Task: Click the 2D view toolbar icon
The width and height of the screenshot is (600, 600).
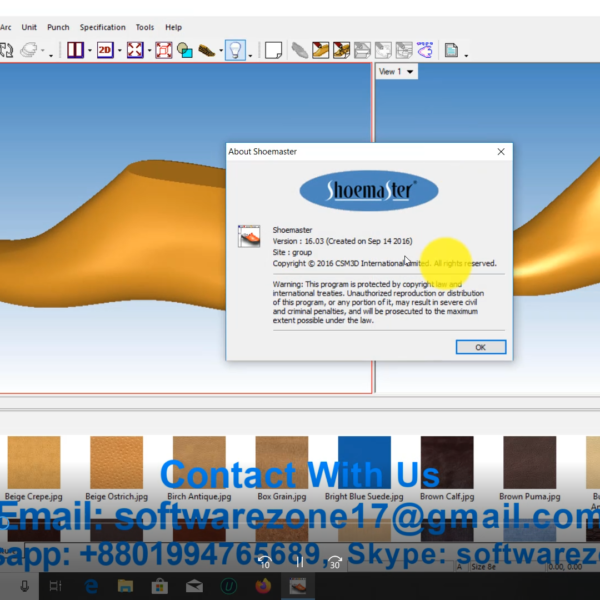Action: [105, 50]
